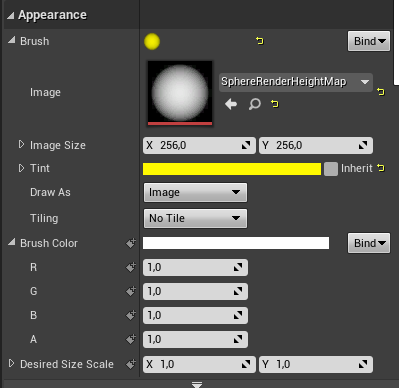Click the Image Size Y field
The image size is (399, 388).
[x=316, y=145]
